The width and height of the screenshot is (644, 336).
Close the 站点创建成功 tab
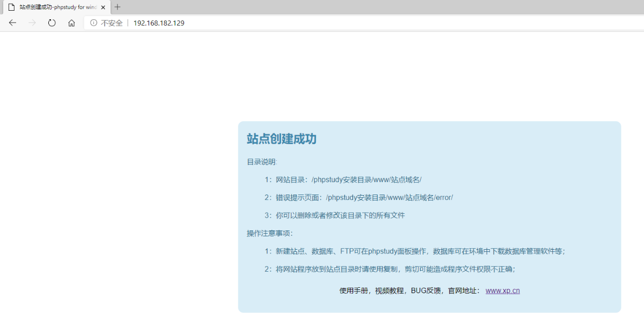click(103, 8)
